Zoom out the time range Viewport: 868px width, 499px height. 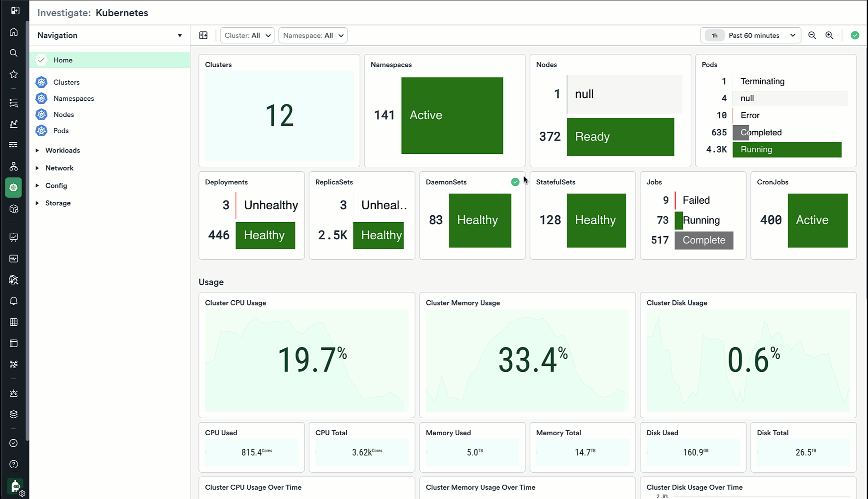coord(812,36)
